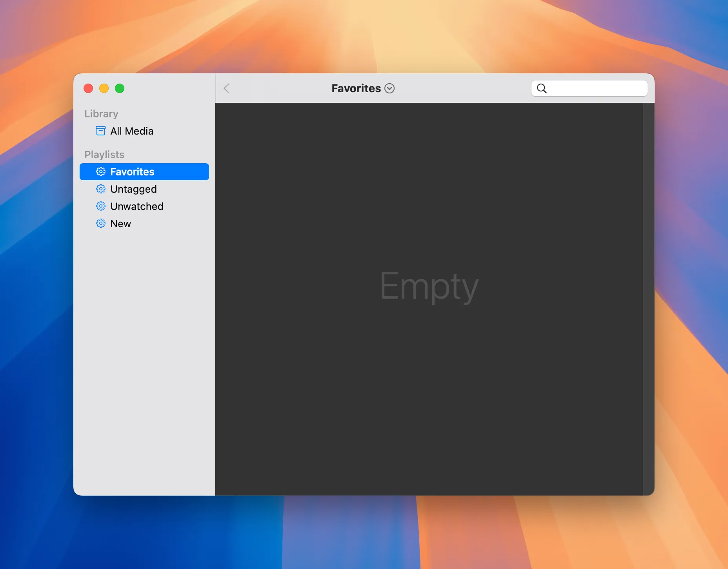The image size is (728, 569).
Task: Click the green full-screen window button
Action: click(x=120, y=89)
